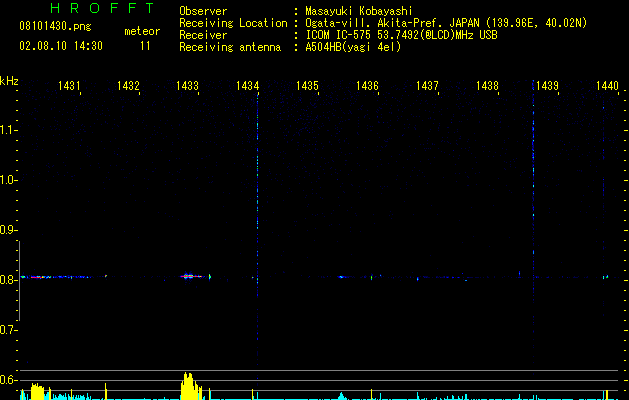Click the 0.7 kHz frequency label
629x400 pixels.
[8, 330]
